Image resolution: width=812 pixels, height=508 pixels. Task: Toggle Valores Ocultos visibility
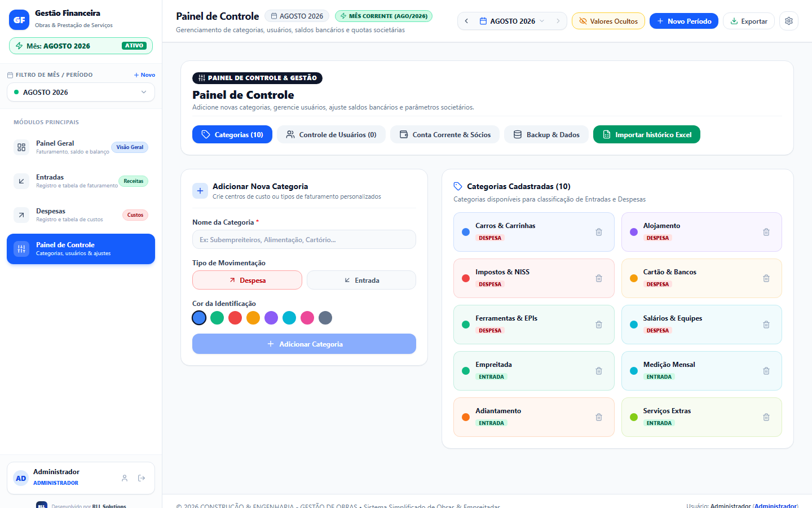click(608, 21)
